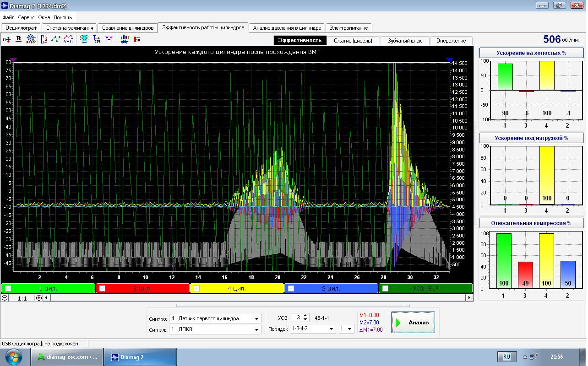Click the Diamag 2 taskbar button
Image resolution: width=588 pixels, height=366 pixels.
point(140,357)
